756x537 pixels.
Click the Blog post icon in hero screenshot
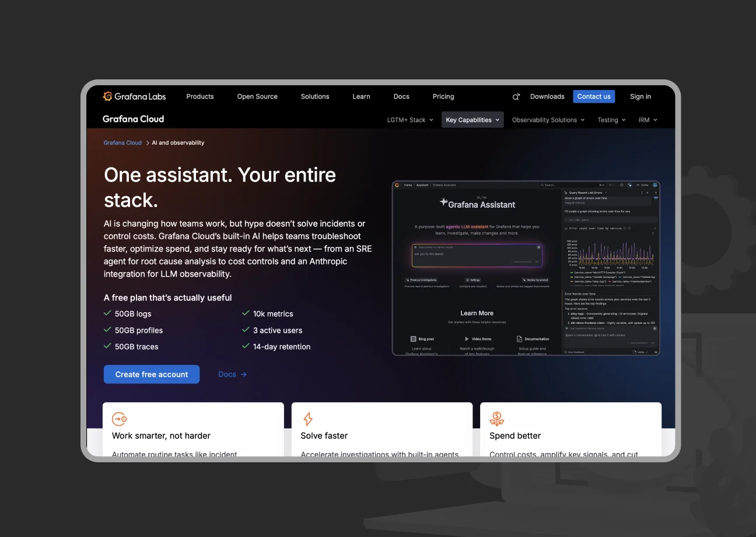click(413, 339)
